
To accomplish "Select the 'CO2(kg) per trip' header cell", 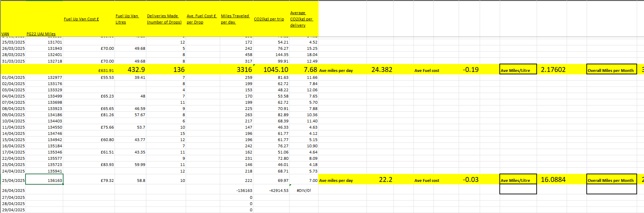I will (269, 19).
